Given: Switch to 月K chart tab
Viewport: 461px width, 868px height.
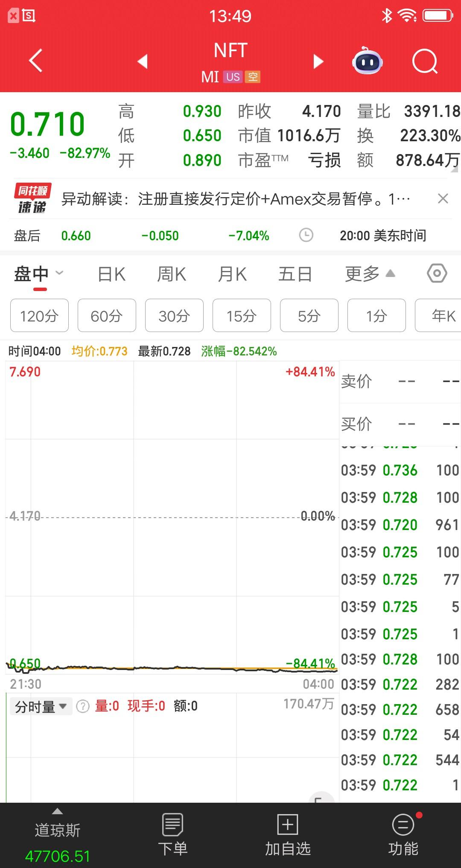Looking at the screenshot, I should click(232, 274).
